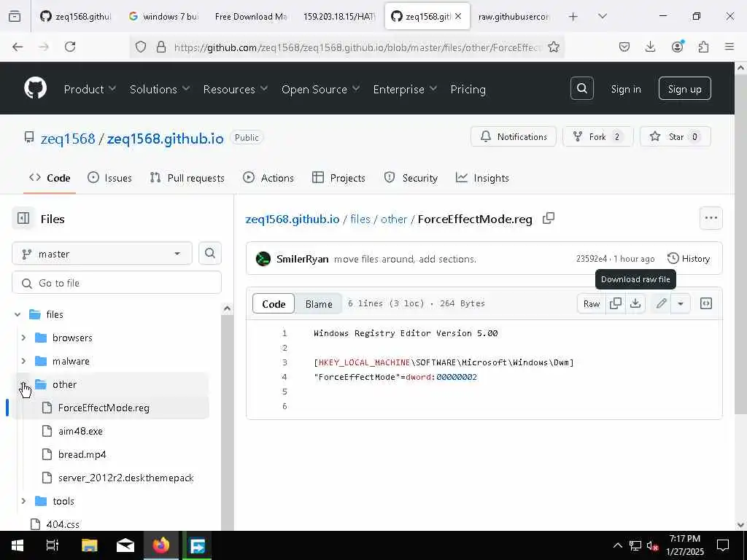747x560 pixels.
Task: Open Firefox downloads panel
Action: pyautogui.click(x=650, y=47)
